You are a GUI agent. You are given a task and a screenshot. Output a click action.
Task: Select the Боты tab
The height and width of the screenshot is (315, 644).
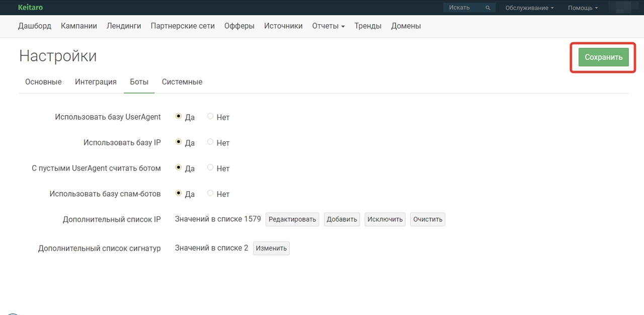(x=139, y=82)
